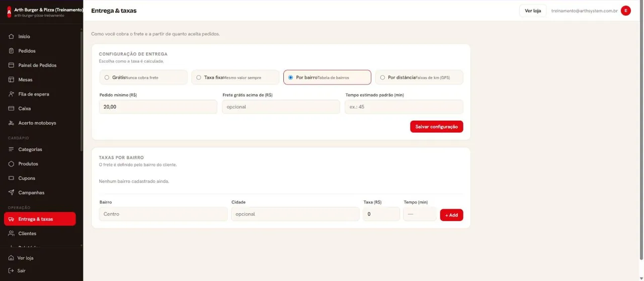
Task: Click the Clientes people icon
Action: (11, 233)
